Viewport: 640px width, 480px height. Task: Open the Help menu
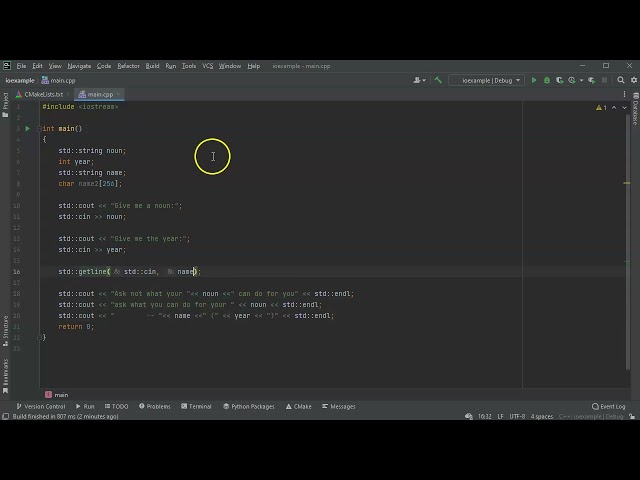(x=253, y=66)
